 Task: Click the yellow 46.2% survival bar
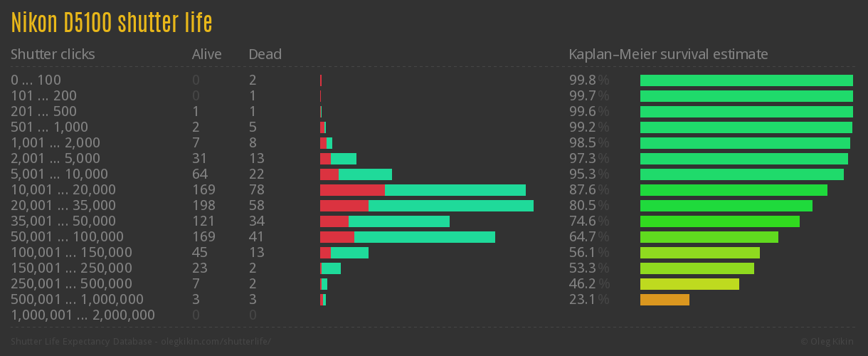pyautogui.click(x=689, y=284)
